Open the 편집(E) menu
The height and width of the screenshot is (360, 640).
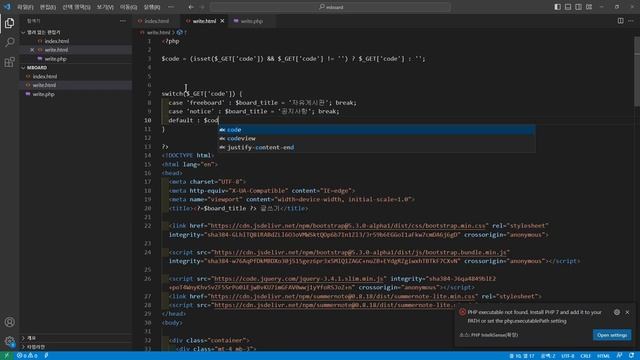48,7
